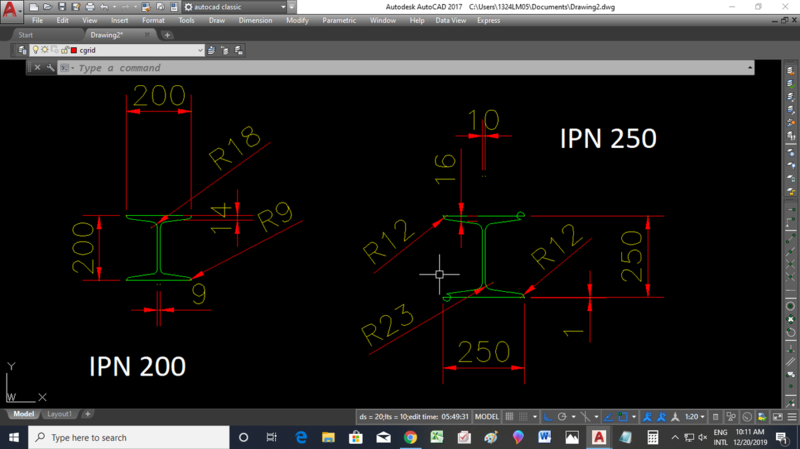Toggle polar tracking in status bar

coord(562,417)
